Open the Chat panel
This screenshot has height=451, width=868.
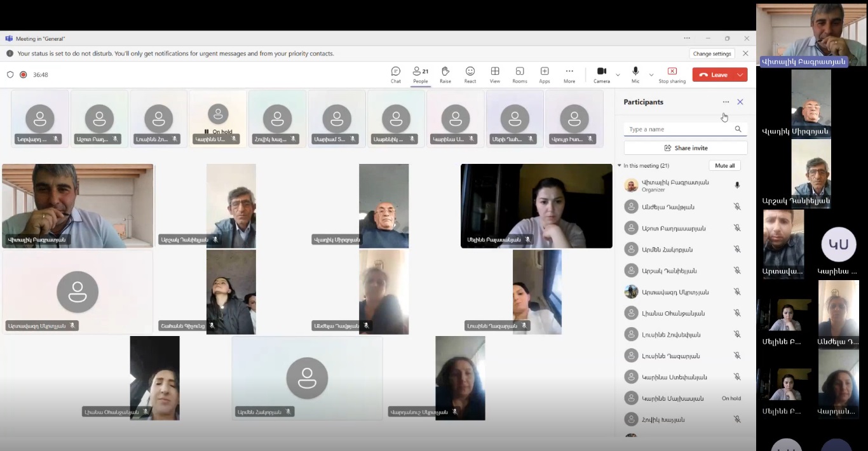point(396,74)
